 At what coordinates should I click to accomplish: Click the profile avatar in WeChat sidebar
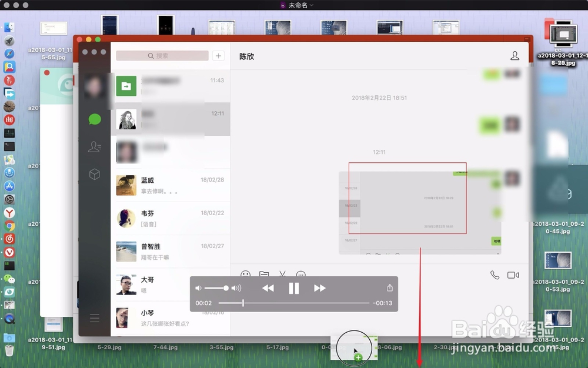(94, 86)
